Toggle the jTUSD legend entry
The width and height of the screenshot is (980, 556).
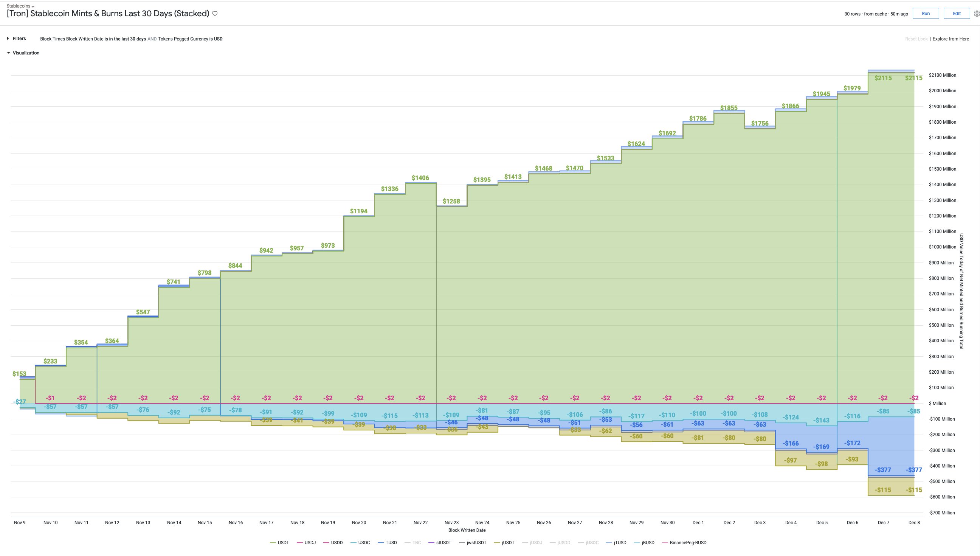pyautogui.click(x=620, y=543)
